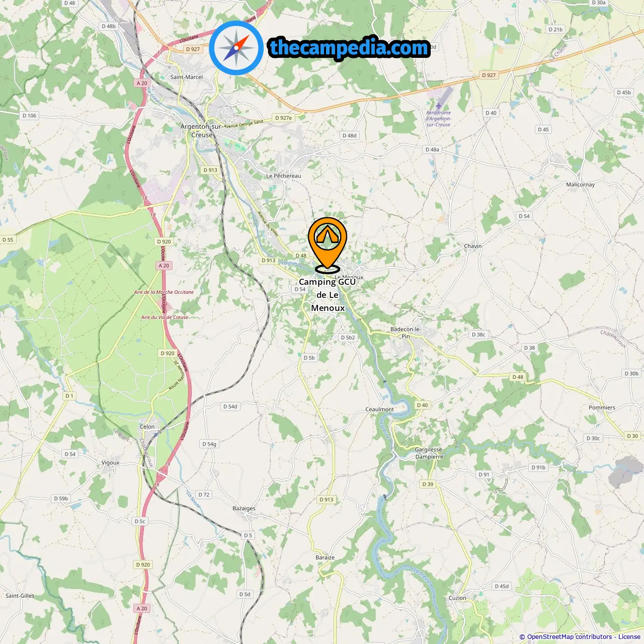Viewport: 644px width, 644px height.
Task: Click the Le Pêchereau town label
Action: click(284, 176)
